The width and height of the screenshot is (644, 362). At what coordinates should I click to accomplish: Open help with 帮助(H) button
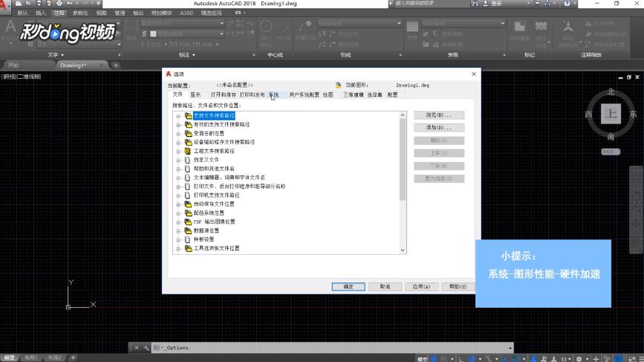[458, 286]
